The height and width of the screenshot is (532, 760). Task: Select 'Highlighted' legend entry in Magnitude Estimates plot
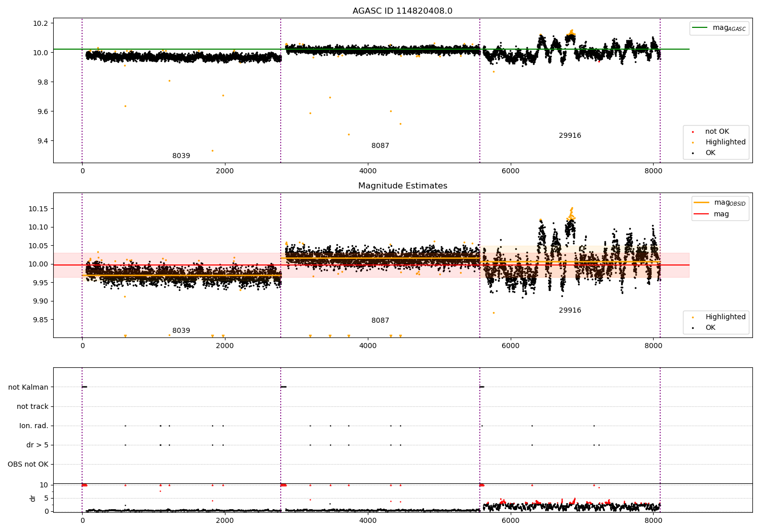coord(726,317)
